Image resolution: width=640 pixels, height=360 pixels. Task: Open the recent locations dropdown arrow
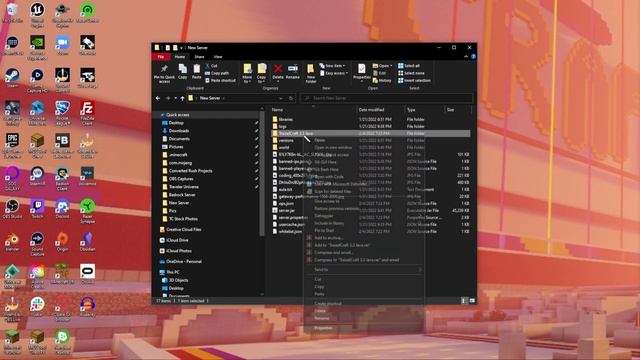[x=176, y=98]
